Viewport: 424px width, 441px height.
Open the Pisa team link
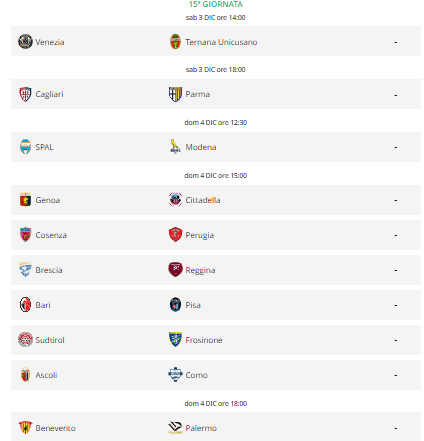[193, 305]
